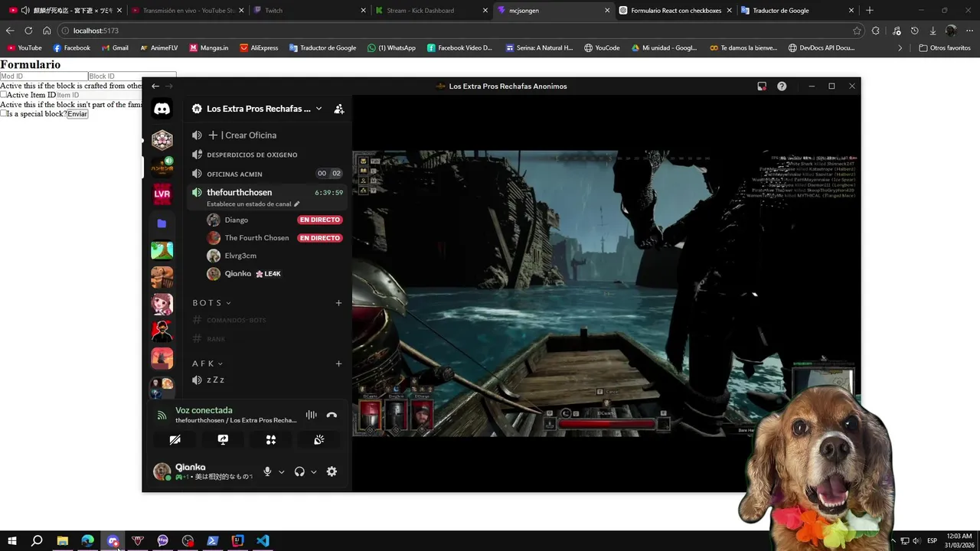Switch to Formulario React con checkboxes tab
Image resolution: width=980 pixels, height=551 pixels.
click(675, 11)
